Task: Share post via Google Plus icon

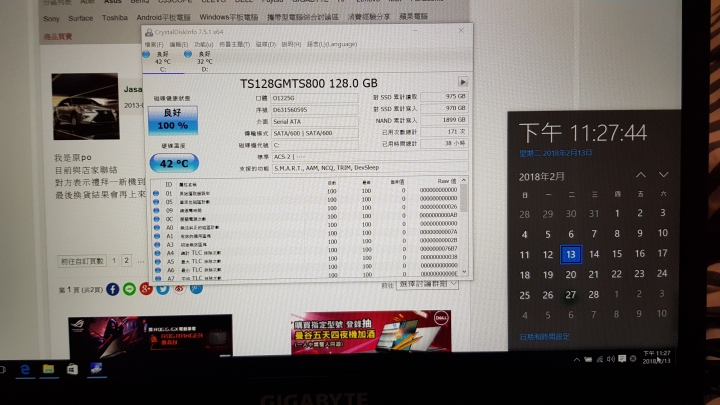Action: click(x=146, y=289)
